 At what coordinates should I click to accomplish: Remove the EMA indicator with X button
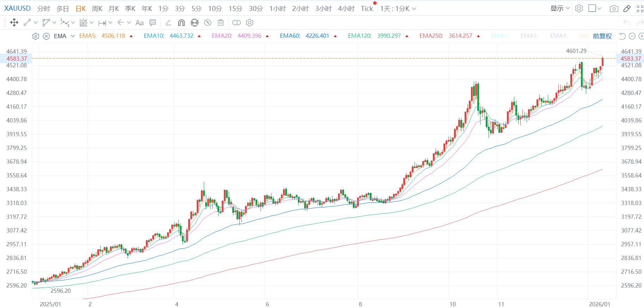[46, 36]
